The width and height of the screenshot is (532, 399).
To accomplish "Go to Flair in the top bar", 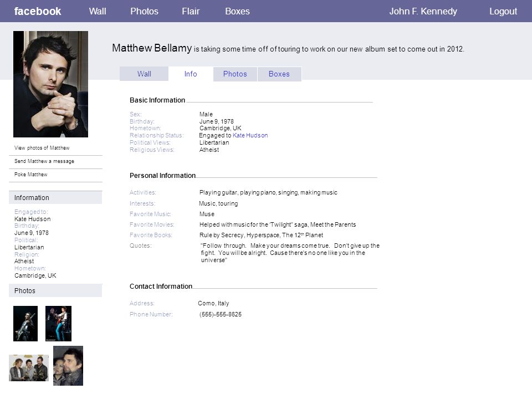I will pyautogui.click(x=191, y=11).
